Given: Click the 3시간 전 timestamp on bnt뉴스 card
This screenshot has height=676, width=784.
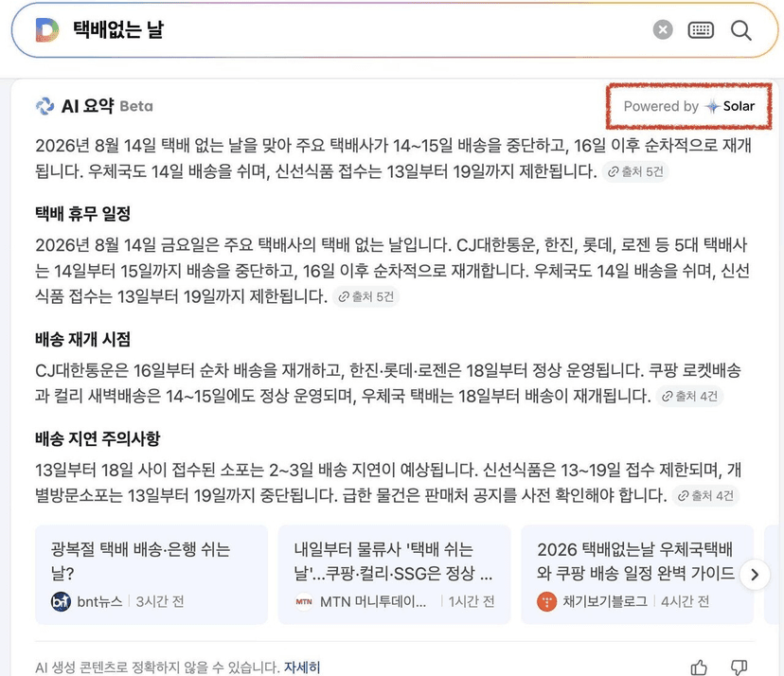Looking at the screenshot, I should (x=160, y=601).
